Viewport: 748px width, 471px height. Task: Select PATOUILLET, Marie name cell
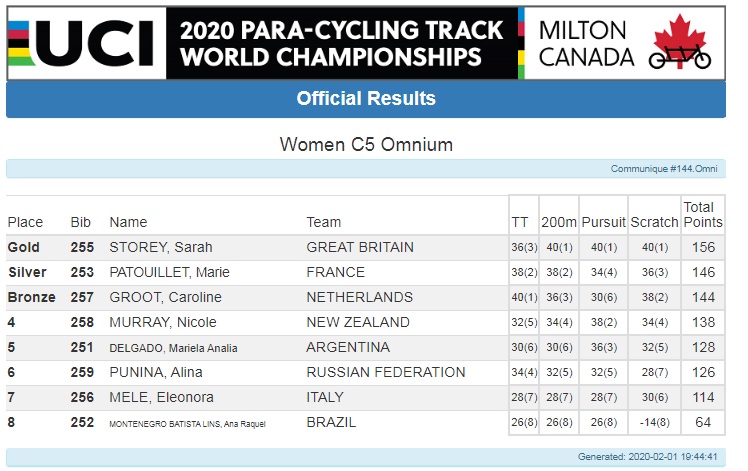[x=169, y=272]
